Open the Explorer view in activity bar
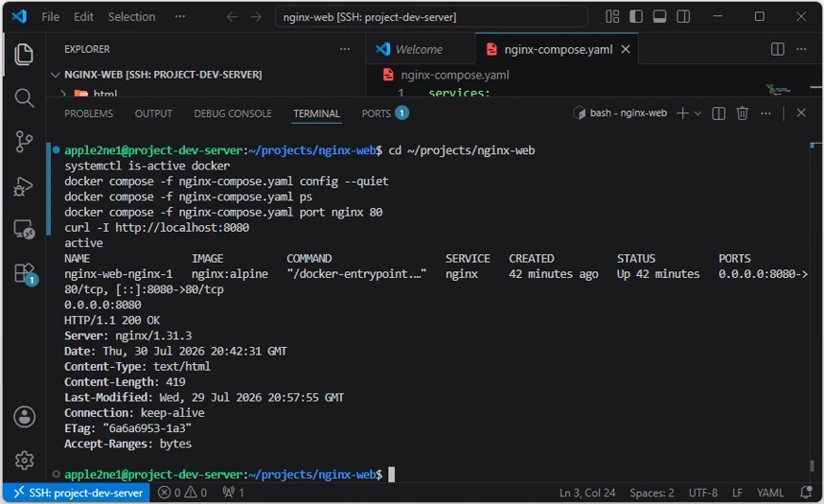 coord(24,54)
